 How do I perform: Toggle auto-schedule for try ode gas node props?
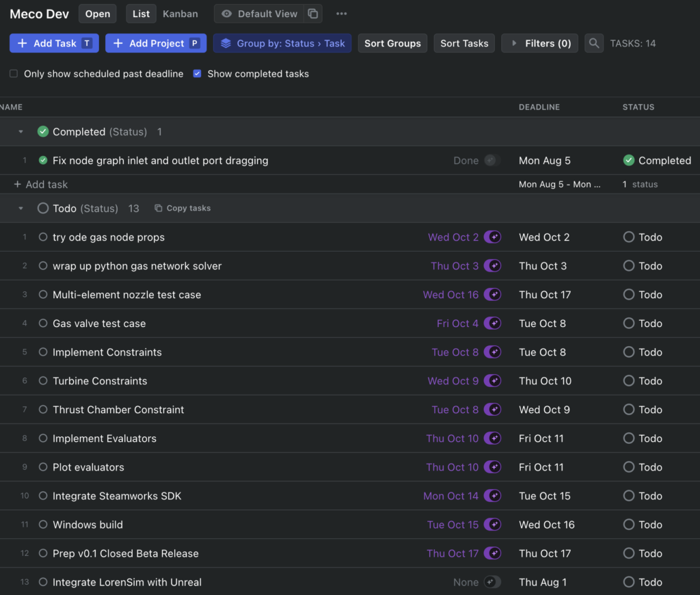pos(492,237)
